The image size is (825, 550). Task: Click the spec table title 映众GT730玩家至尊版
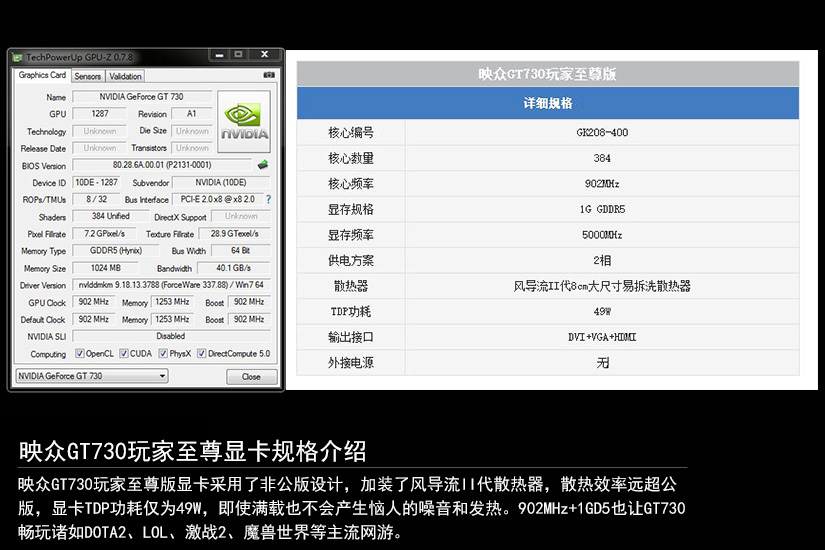click(547, 74)
